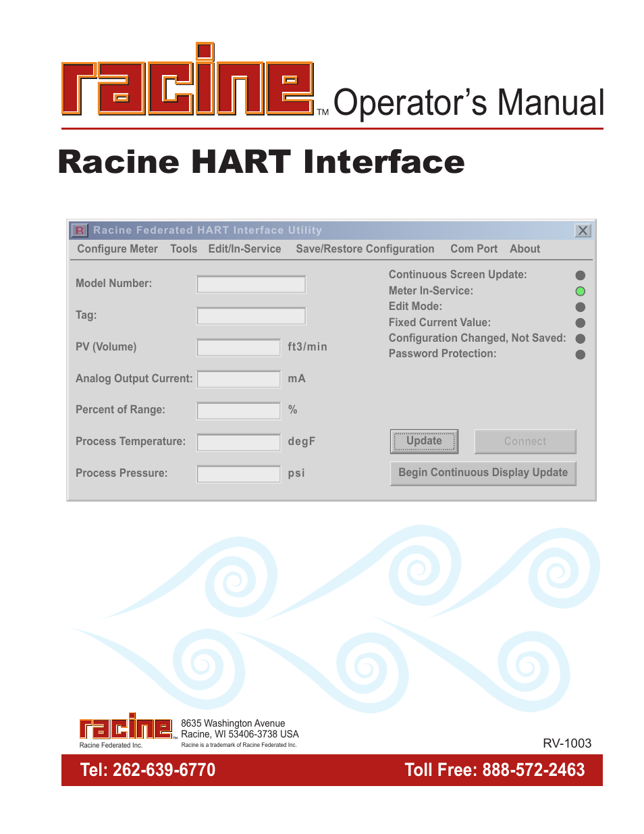644x834 pixels.
Task: Click the Toll Free: 888-572-2463 text
Action: click(x=495, y=770)
